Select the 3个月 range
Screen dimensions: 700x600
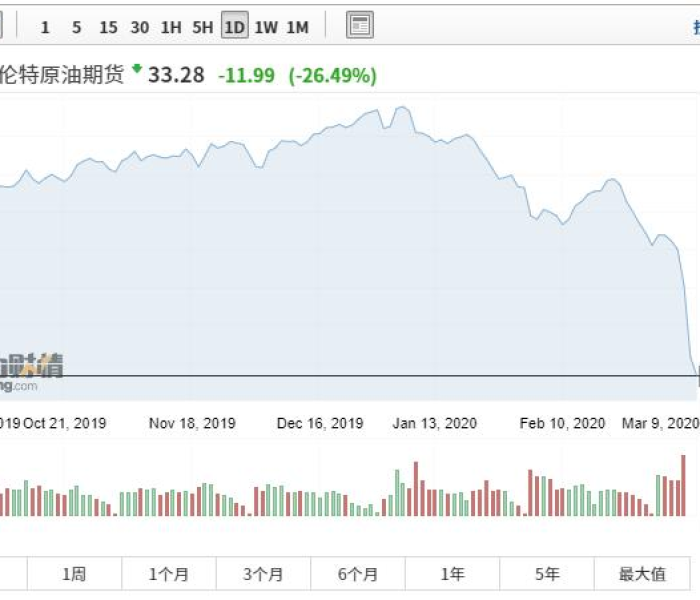[x=263, y=574]
